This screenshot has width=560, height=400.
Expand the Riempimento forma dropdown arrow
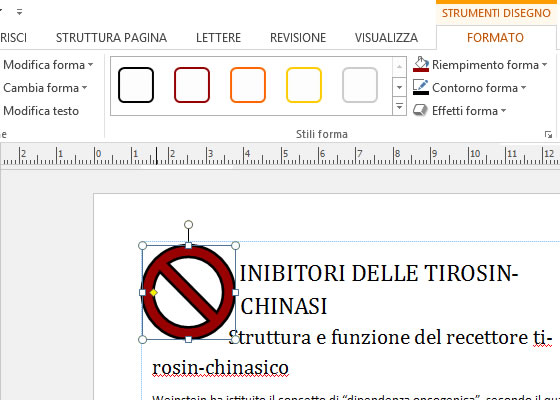[544, 65]
